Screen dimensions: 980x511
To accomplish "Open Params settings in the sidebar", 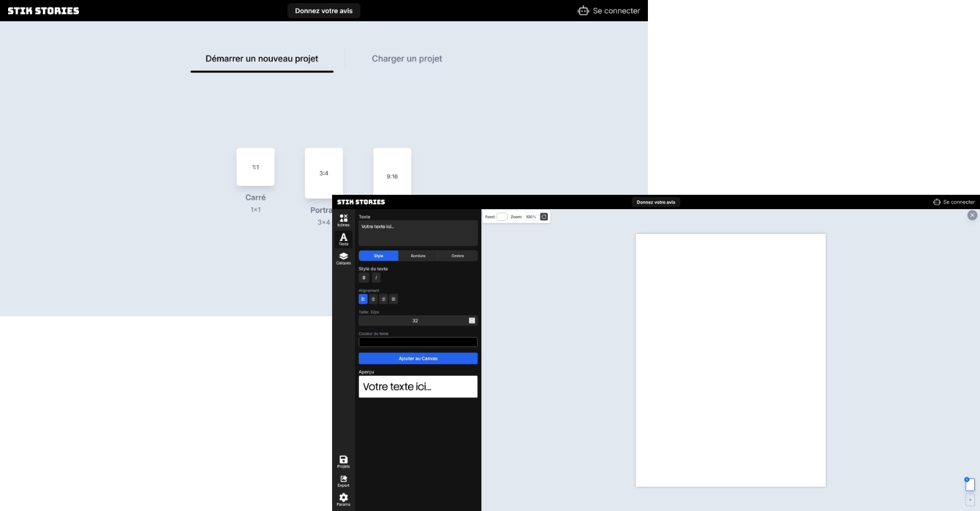I will coord(343,499).
